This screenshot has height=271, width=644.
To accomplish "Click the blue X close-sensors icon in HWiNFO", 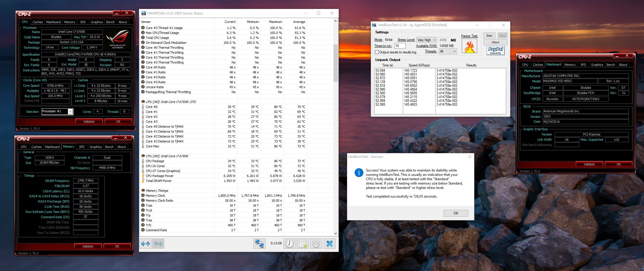I will tap(330, 243).
